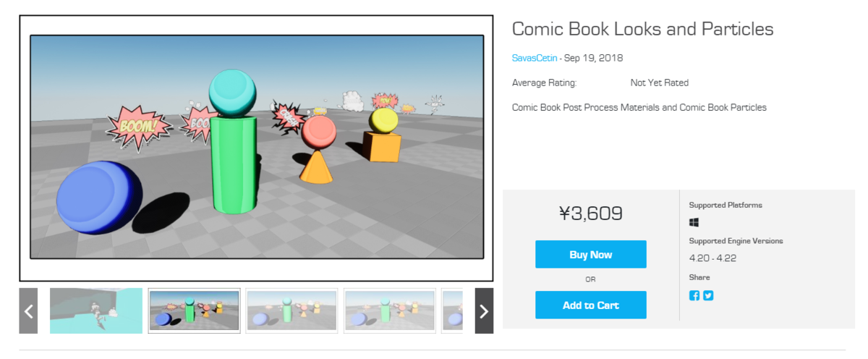Share this product on Twitter

(x=708, y=295)
